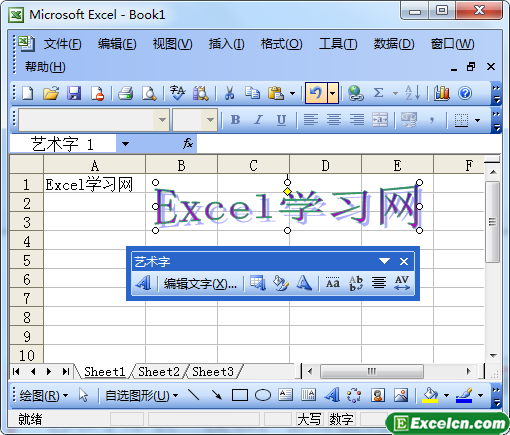This screenshot has width=510, height=435.
Task: Close the 艺术字 floating toolbar
Action: 404,261
